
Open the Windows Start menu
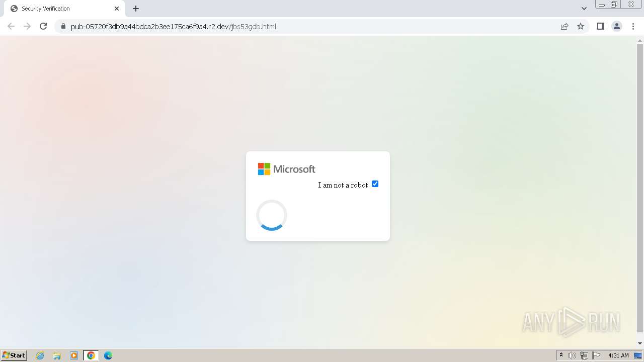click(14, 355)
